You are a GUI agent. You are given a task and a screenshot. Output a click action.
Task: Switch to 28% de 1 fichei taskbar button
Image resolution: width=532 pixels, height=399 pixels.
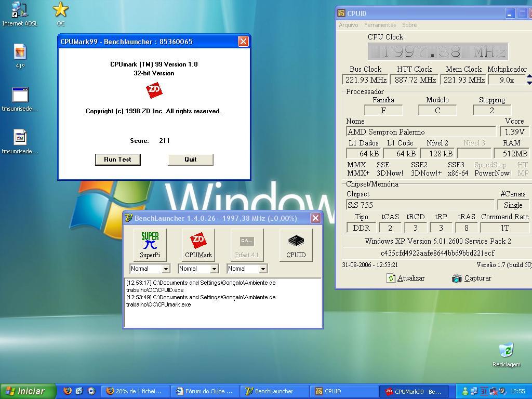tap(135, 391)
